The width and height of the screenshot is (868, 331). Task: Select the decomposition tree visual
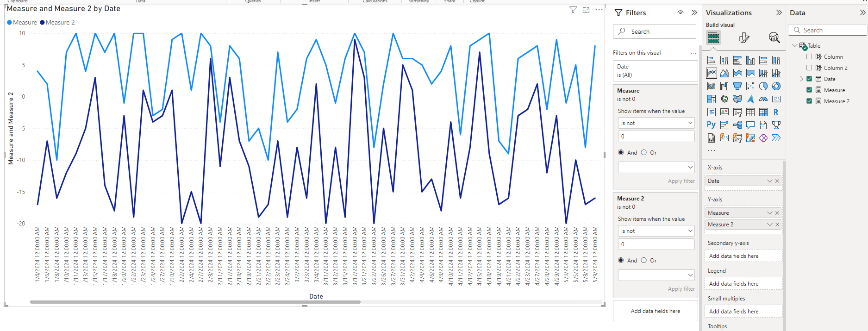tap(737, 125)
